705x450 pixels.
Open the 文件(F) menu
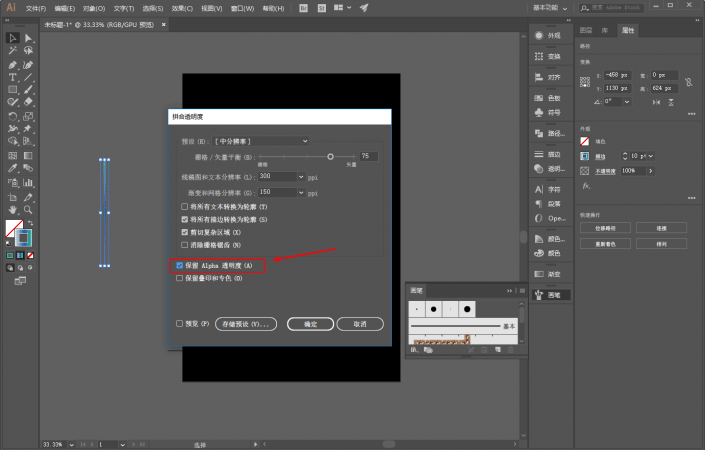36,8
